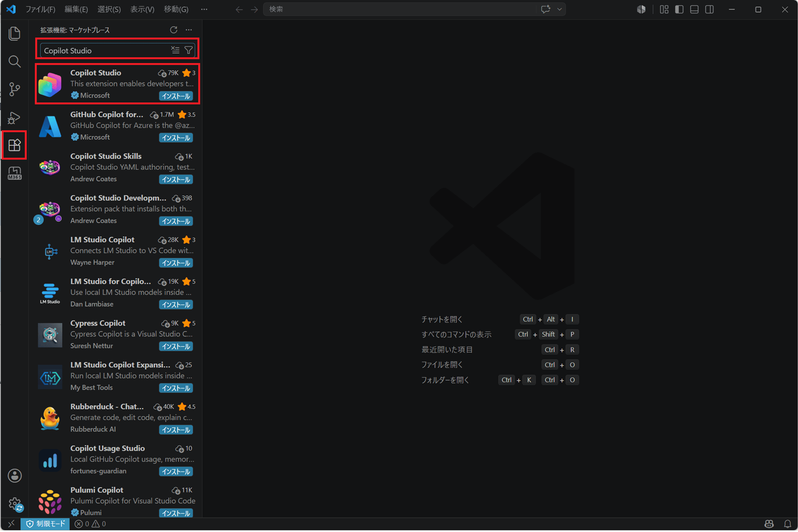Click the 制限モード status bar item
The height and width of the screenshot is (532, 798).
(46, 524)
